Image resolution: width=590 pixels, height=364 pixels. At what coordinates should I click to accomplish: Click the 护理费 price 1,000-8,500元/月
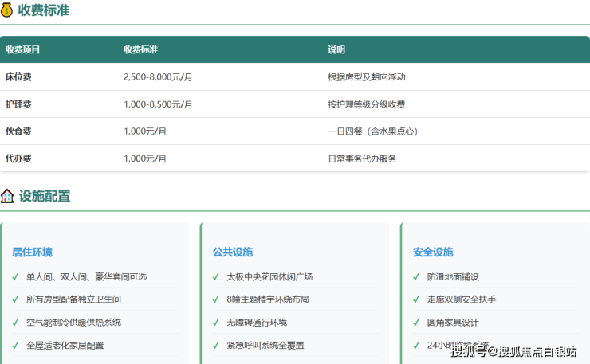tap(158, 104)
